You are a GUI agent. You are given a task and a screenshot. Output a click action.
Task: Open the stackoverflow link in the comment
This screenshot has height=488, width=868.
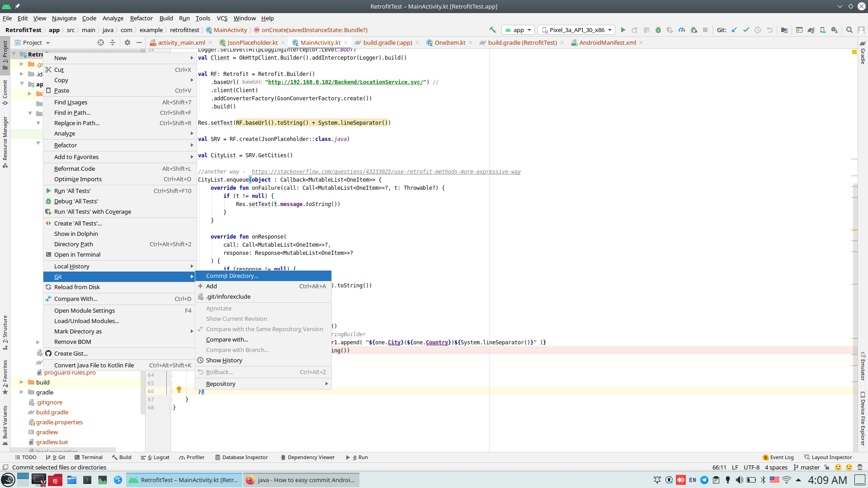(x=386, y=172)
